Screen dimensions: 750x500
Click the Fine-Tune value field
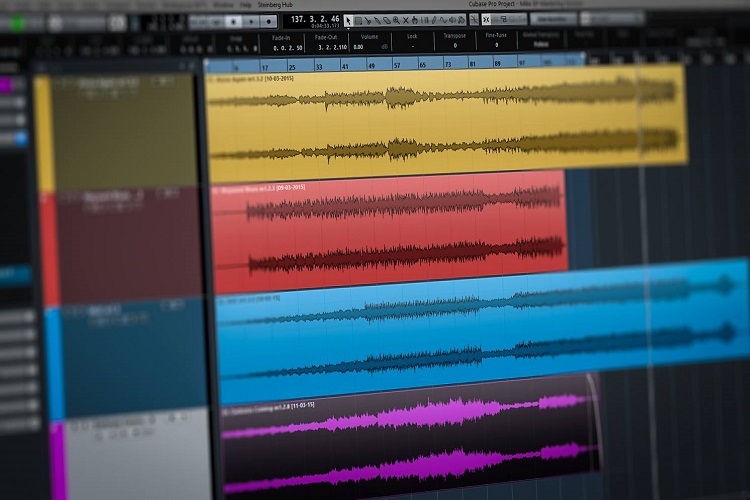pos(496,45)
